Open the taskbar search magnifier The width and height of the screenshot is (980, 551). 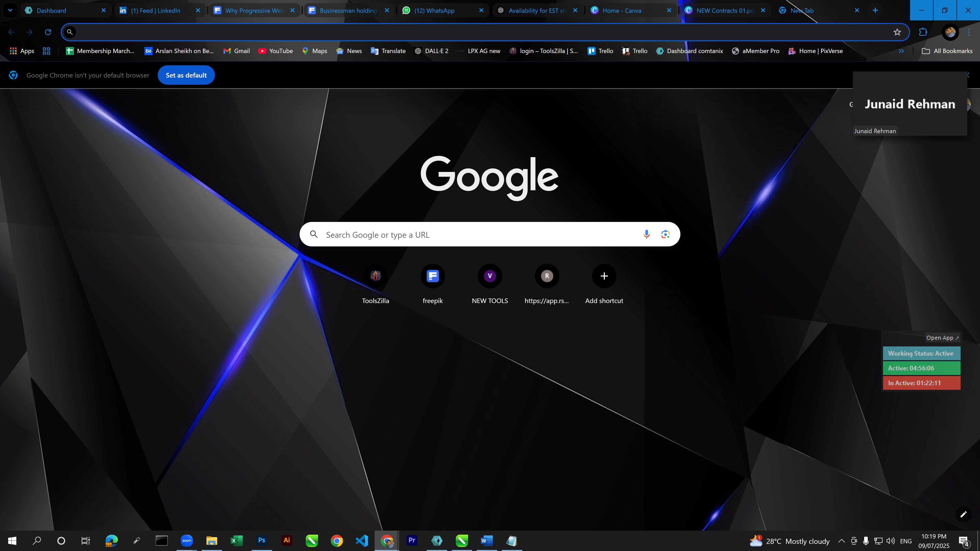point(36,540)
